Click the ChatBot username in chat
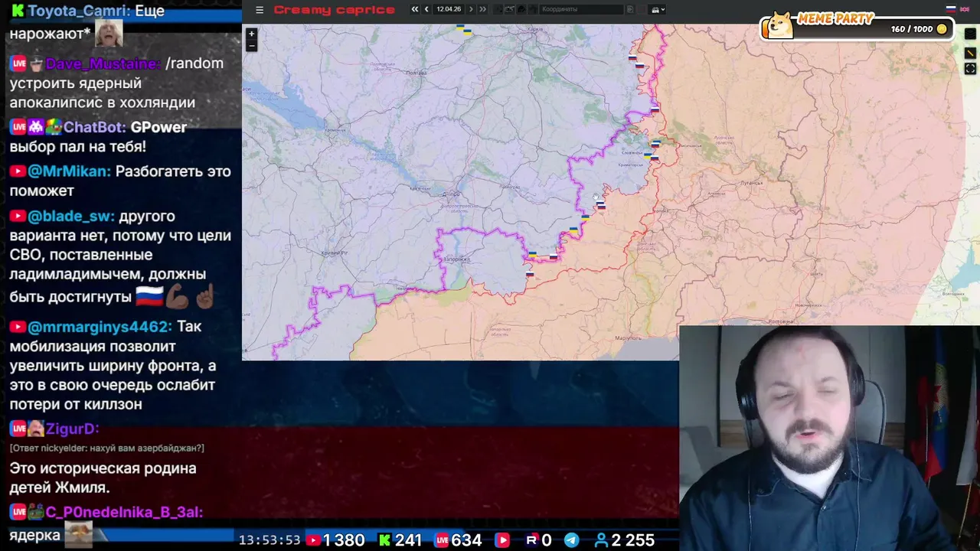This screenshot has height=551, width=980. 93,127
